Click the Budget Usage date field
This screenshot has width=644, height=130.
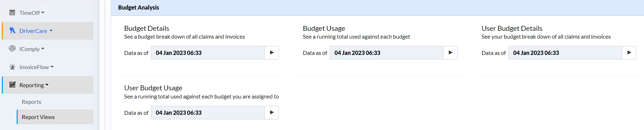click(x=387, y=53)
